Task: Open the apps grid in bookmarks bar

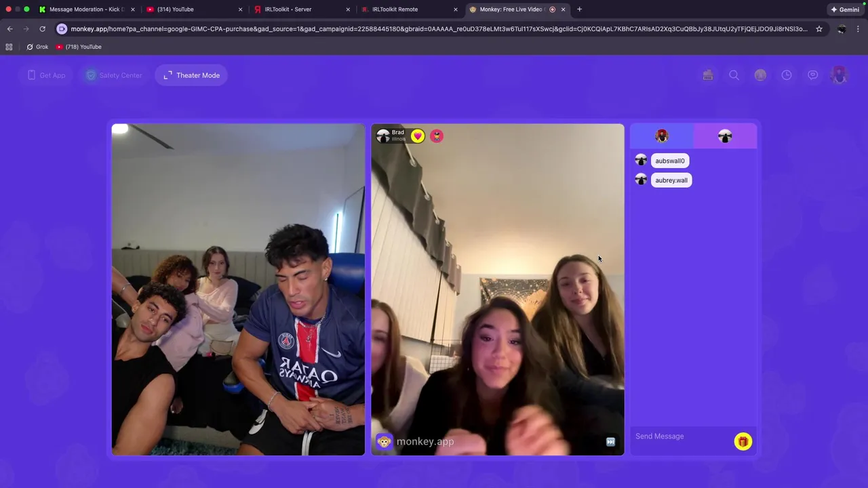Action: coord(9,47)
